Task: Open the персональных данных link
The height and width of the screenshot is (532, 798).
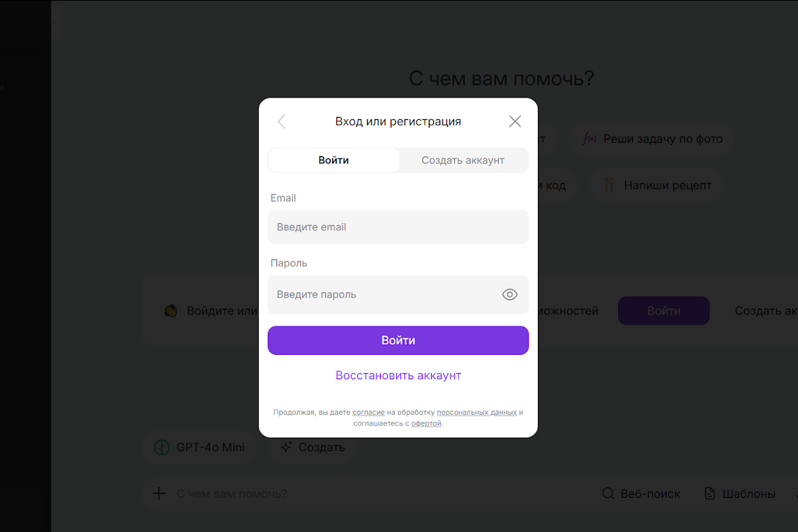Action: pyautogui.click(x=476, y=413)
